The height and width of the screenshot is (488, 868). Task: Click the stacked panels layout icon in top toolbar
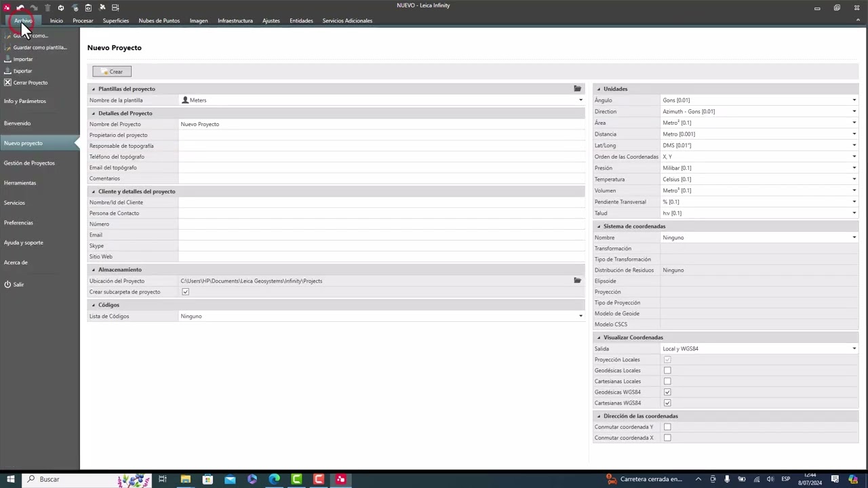pos(115,7)
